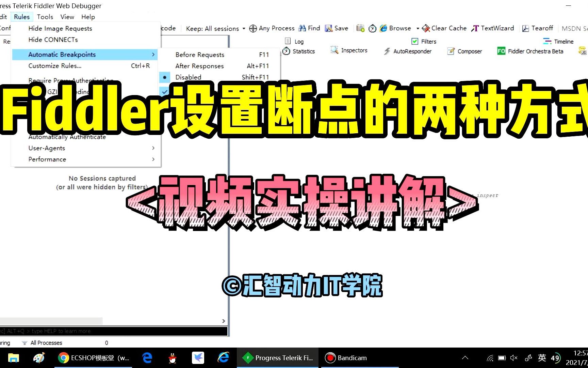588x368 pixels.
Task: Switch to ECSHOP Chrome taskbar window
Action: 93,358
